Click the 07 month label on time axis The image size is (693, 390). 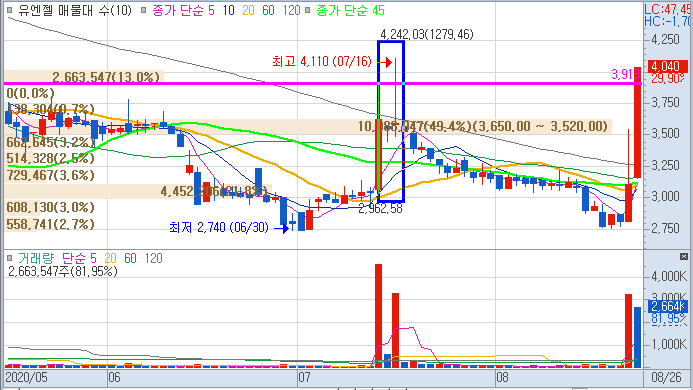pos(305,378)
